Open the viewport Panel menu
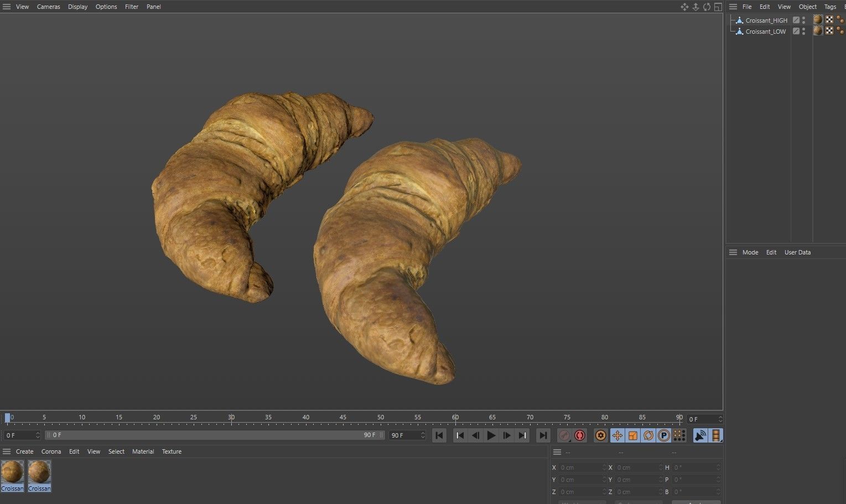This screenshot has width=846, height=504. pyautogui.click(x=154, y=7)
